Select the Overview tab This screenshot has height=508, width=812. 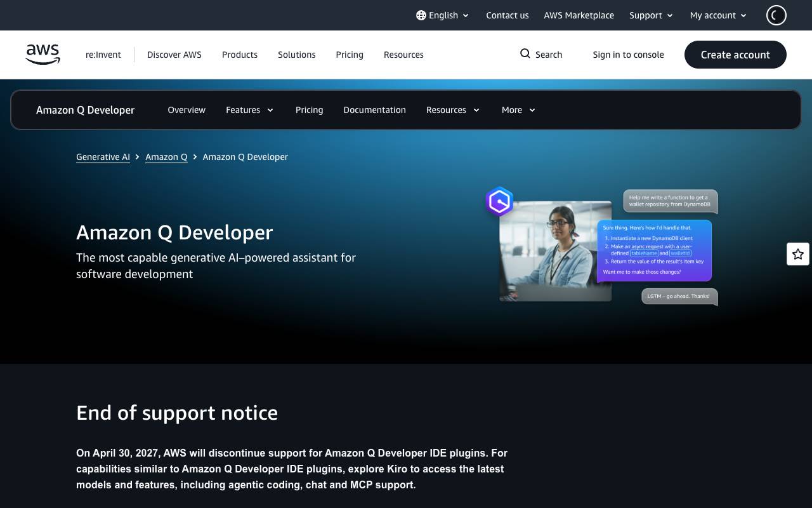187,110
